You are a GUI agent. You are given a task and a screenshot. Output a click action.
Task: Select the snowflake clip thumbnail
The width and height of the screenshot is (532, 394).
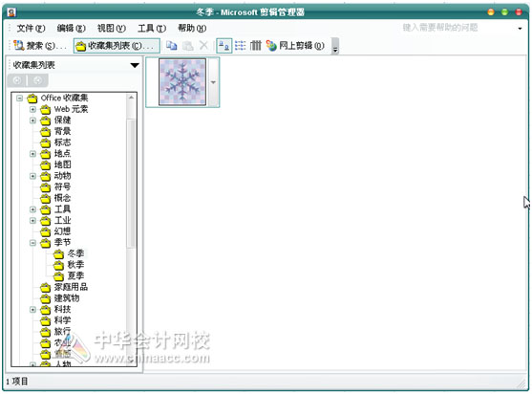click(182, 82)
